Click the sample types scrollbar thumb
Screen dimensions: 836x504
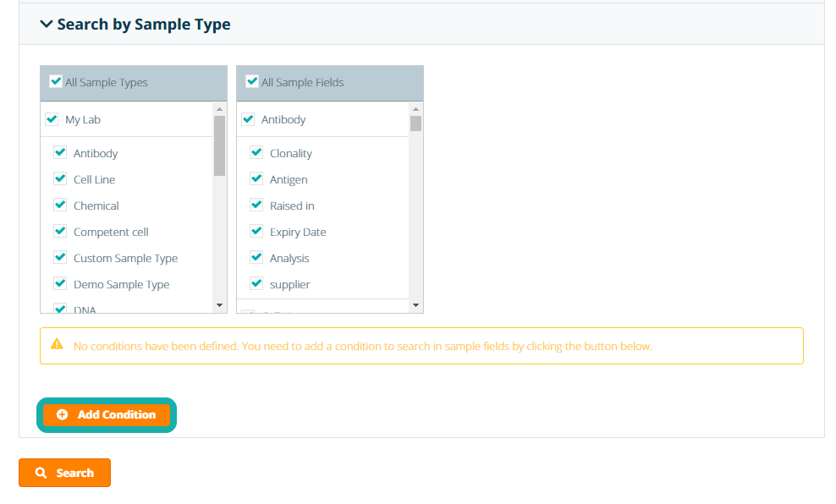click(x=220, y=145)
